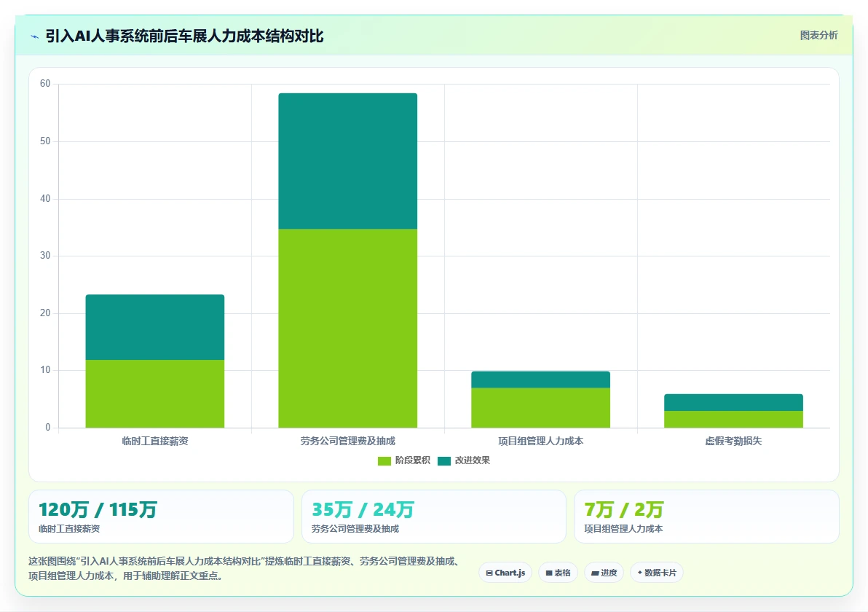Toggle the 改进效果 legend item
The image size is (868, 612).
(x=463, y=460)
